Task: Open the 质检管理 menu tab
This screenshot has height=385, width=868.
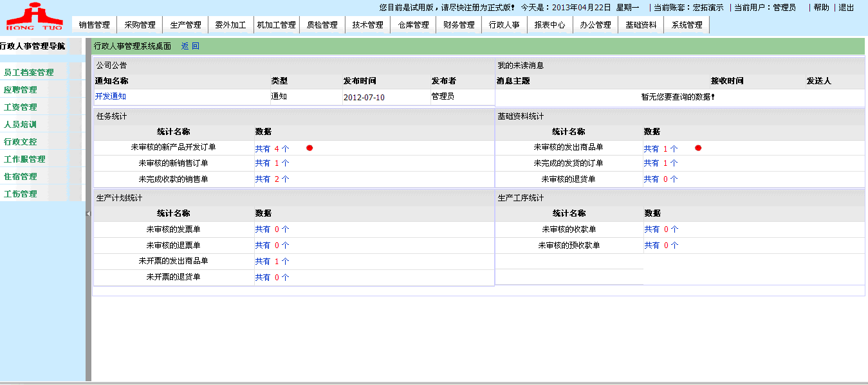Action: (322, 25)
